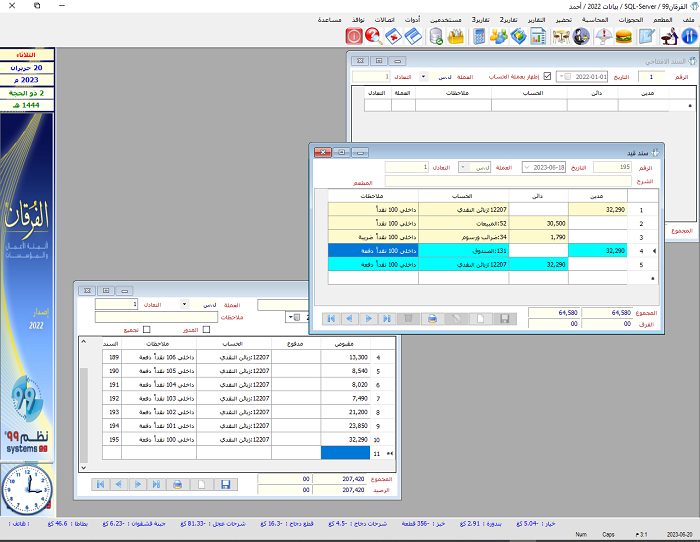
Task: Go to next record in receipts window
Action: tap(140, 485)
